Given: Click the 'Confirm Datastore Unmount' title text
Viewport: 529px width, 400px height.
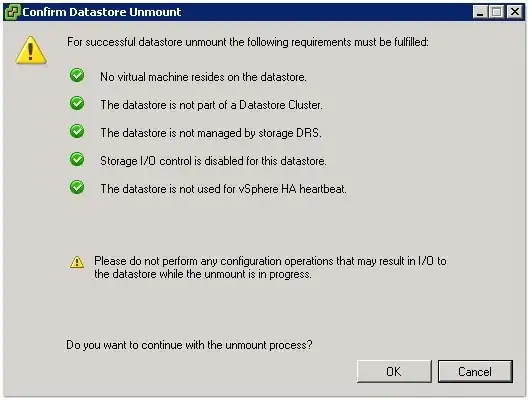Looking at the screenshot, I should [102, 12].
